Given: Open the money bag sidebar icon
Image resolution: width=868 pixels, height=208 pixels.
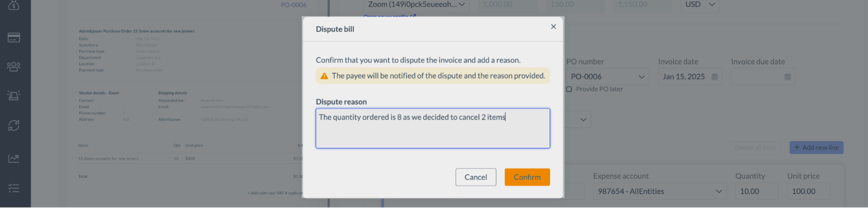Looking at the screenshot, I should pyautogui.click(x=14, y=5).
